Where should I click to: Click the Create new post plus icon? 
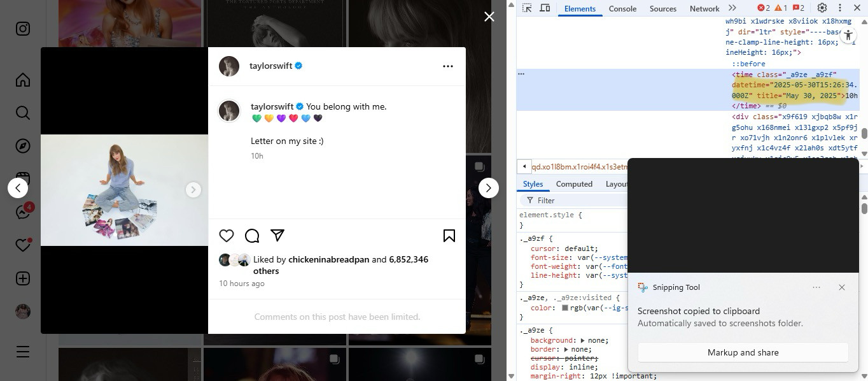point(23,278)
